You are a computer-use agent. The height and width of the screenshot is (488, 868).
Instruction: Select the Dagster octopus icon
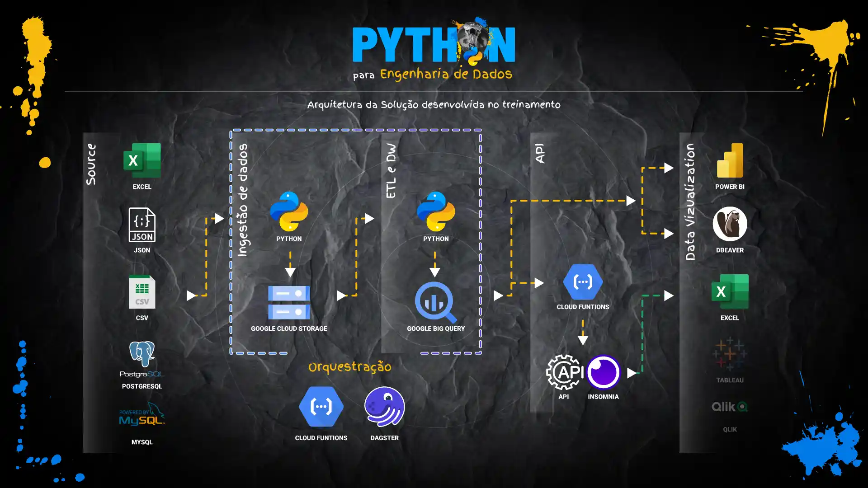[384, 407]
